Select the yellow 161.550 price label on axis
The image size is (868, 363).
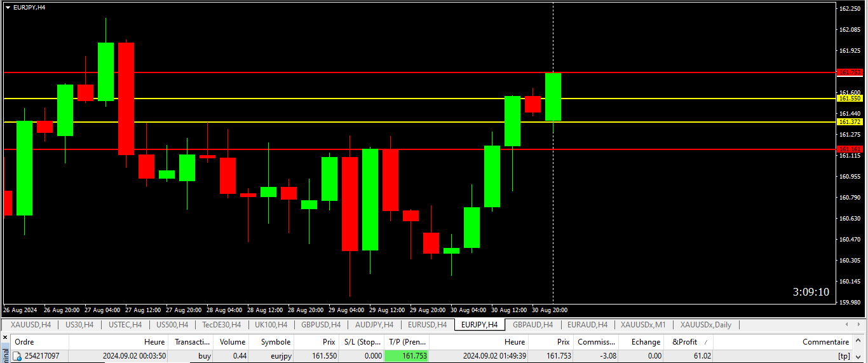point(850,99)
